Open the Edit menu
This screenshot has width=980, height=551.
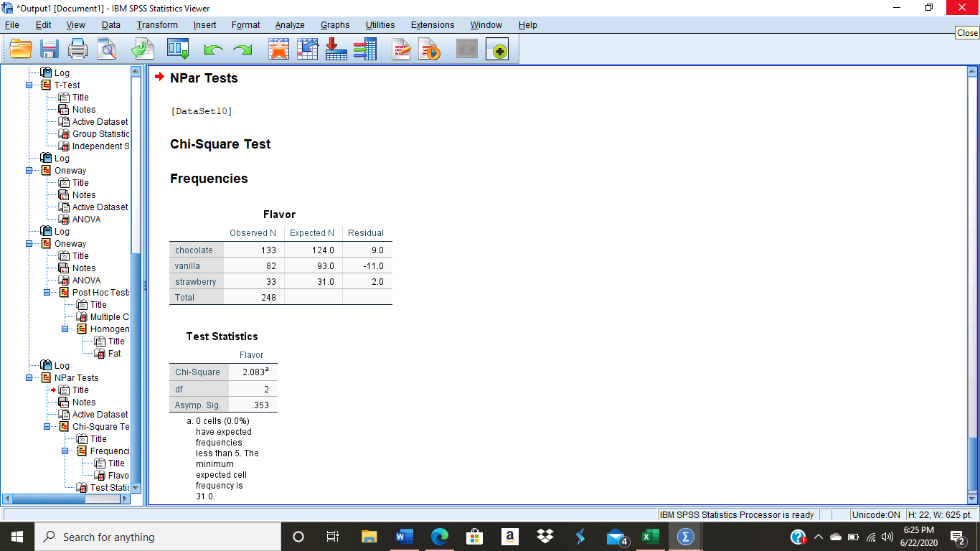pos(43,25)
